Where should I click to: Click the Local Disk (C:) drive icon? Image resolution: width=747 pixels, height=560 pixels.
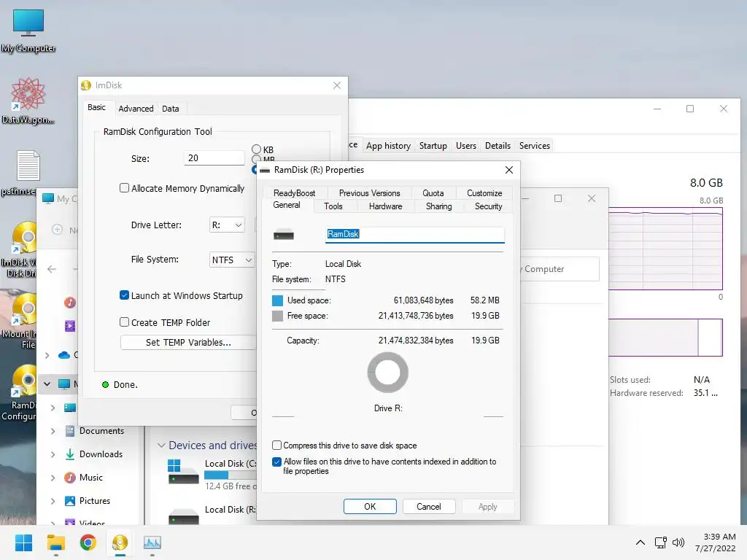point(183,472)
